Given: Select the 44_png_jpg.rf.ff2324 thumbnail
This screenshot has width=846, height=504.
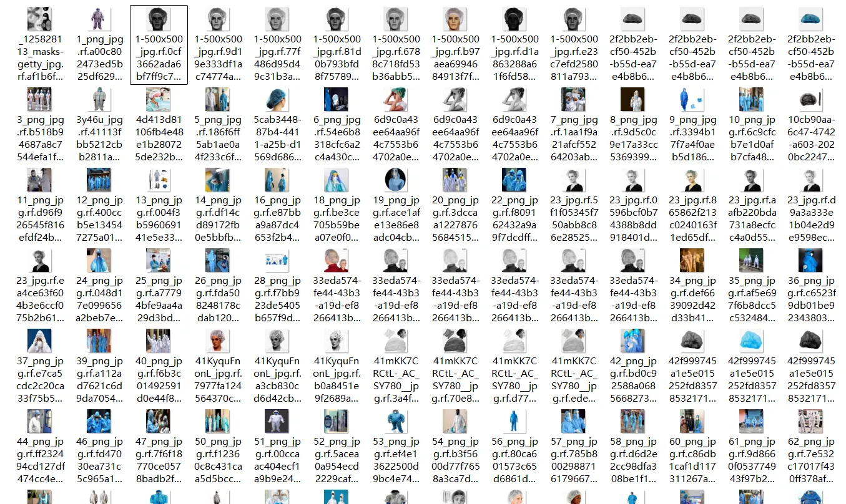Looking at the screenshot, I should [x=40, y=422].
